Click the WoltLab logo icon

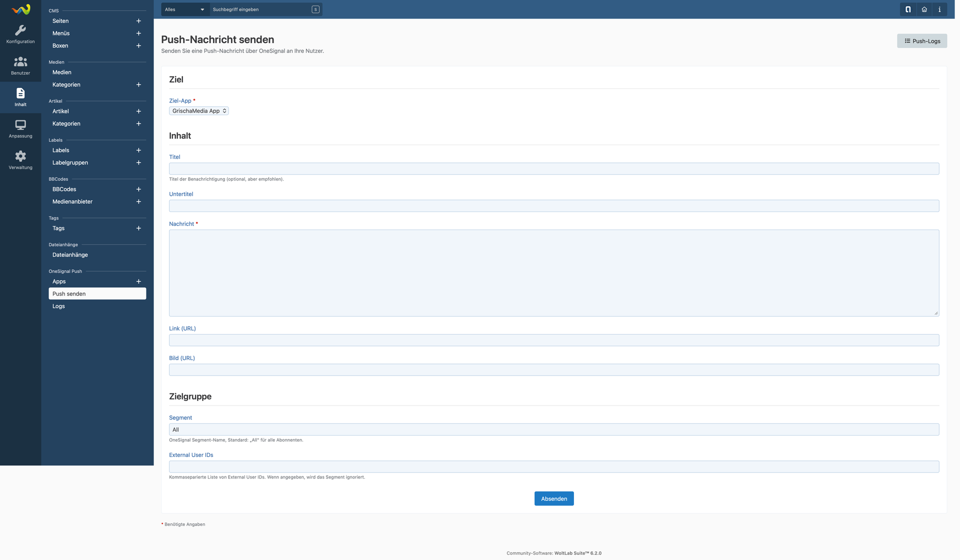tap(20, 9)
